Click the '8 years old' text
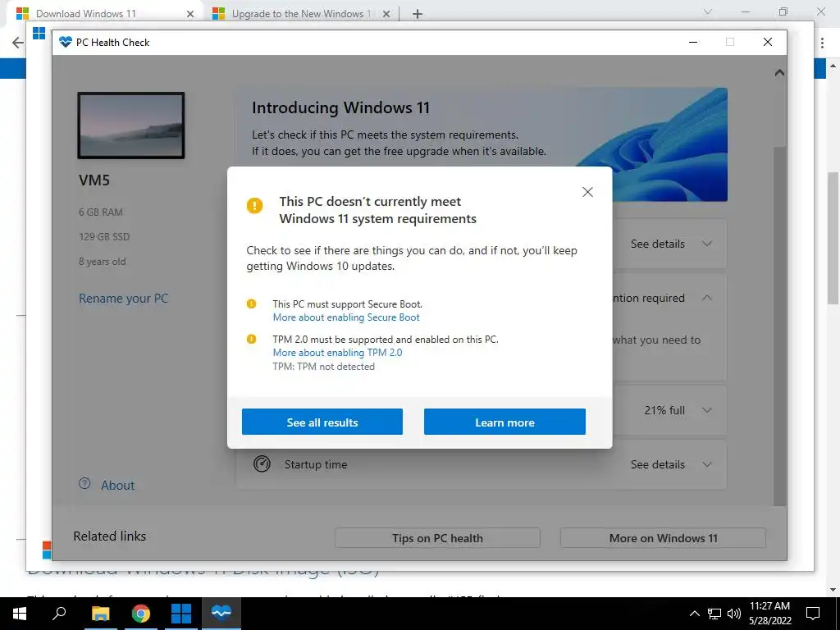The image size is (840, 630). point(103,262)
